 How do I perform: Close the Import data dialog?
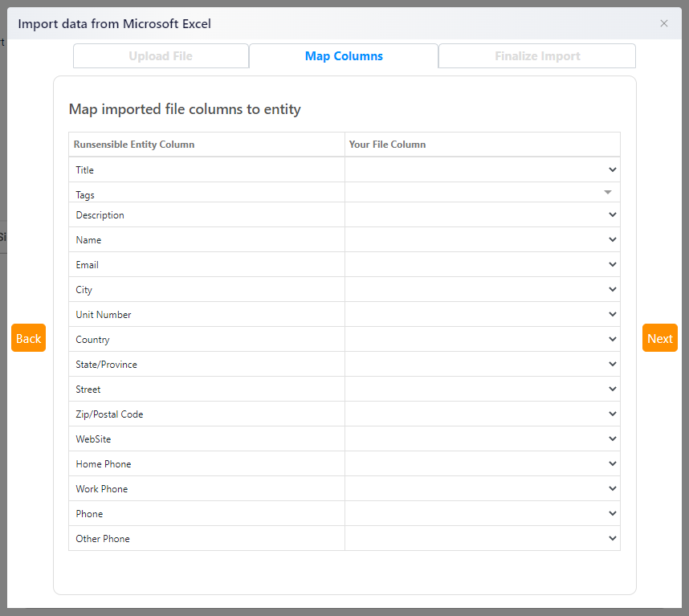point(663,23)
